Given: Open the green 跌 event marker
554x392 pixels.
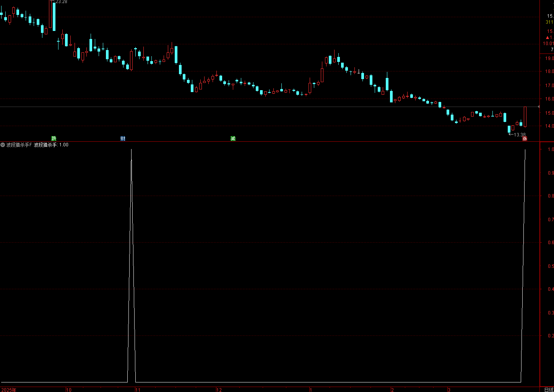Looking at the screenshot, I should click(54, 138).
